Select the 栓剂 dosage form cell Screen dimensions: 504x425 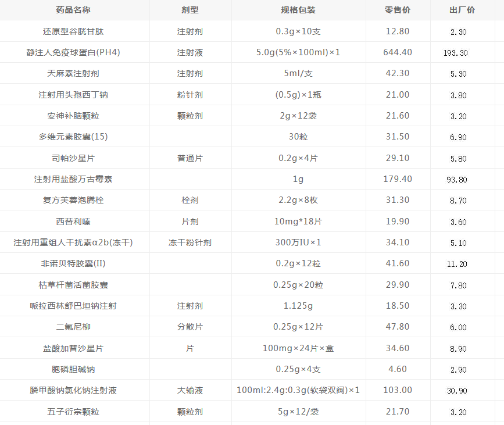[190, 200]
